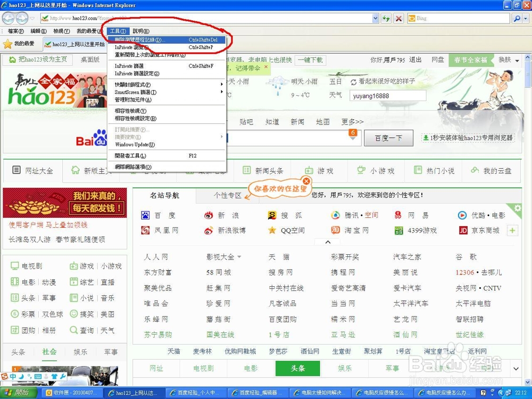This screenshot has width=532, height=399.
Task: Click the Sohu icon beside 搜狐
Action: click(x=272, y=215)
